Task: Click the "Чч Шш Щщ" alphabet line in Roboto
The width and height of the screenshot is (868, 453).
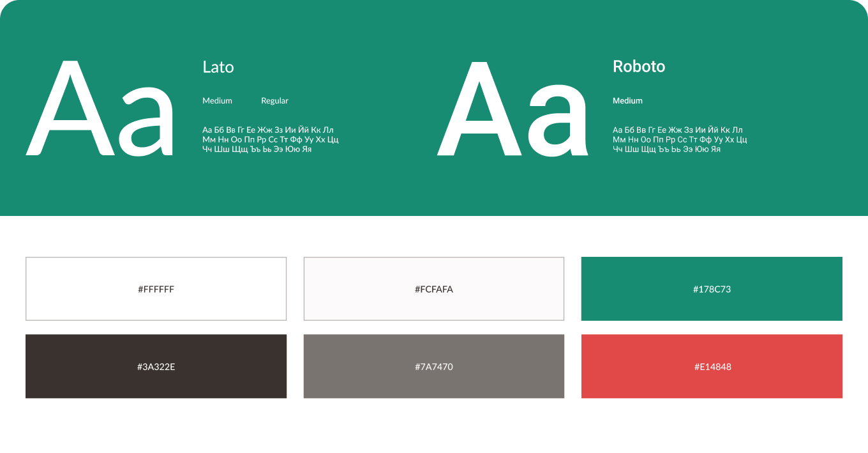Action: (x=666, y=149)
